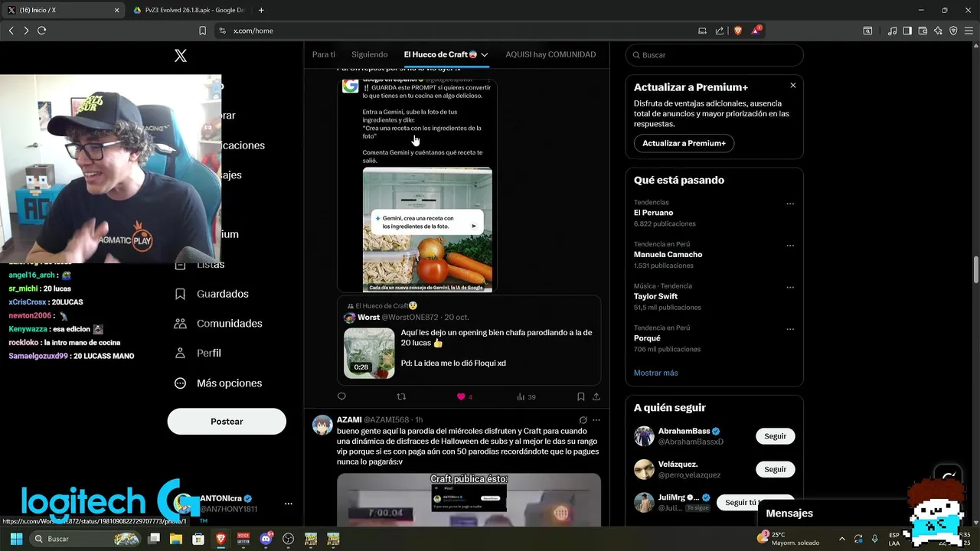The image size is (980, 551).
Task: Open Brave Wallet icon
Action: tap(923, 31)
